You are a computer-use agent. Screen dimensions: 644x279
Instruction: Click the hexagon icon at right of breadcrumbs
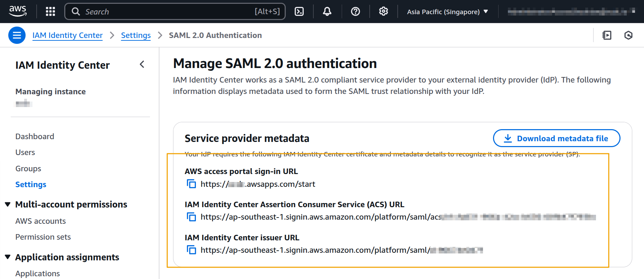pyautogui.click(x=628, y=35)
